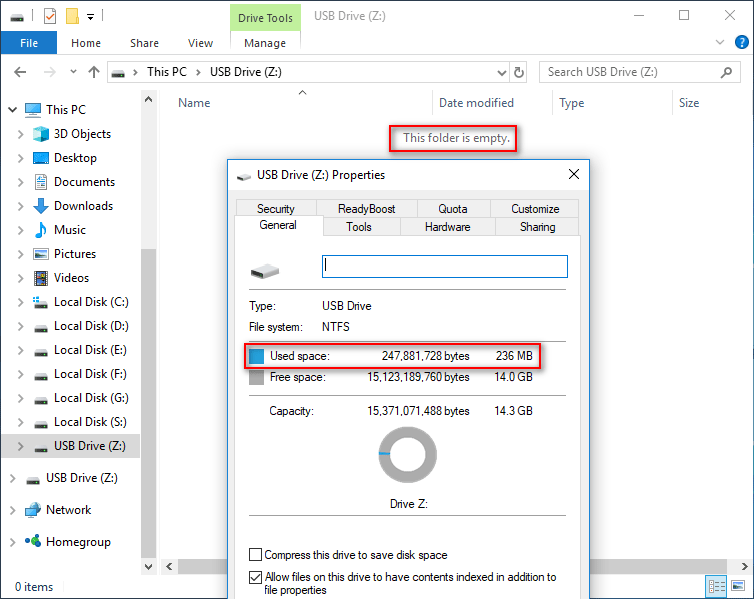This screenshot has height=599, width=754.
Task: Switch to Details view icon in status bar
Action: pyautogui.click(x=716, y=587)
